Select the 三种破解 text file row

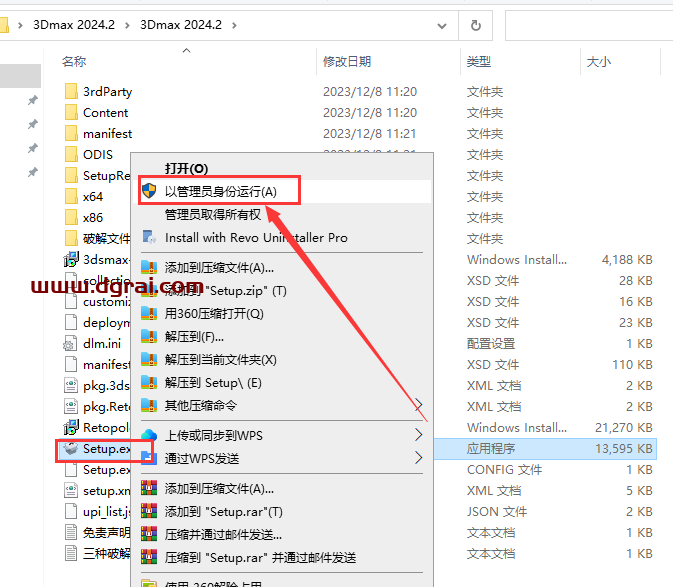[x=106, y=554]
